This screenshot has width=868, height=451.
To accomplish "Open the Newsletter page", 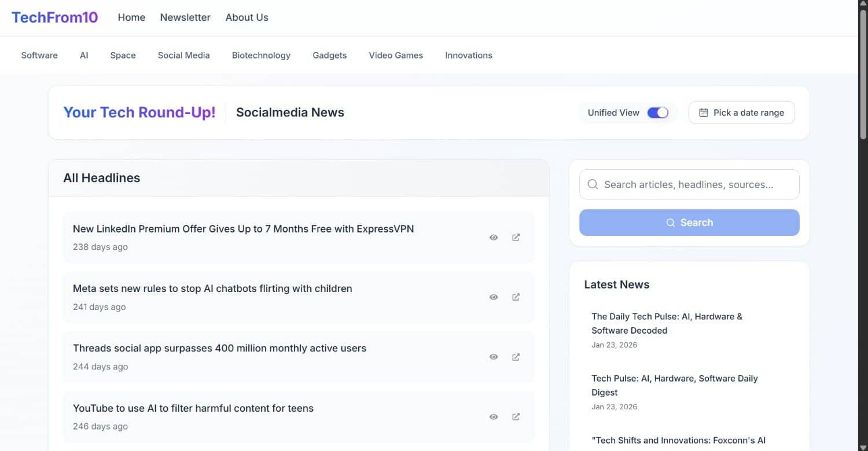I will coord(185,17).
